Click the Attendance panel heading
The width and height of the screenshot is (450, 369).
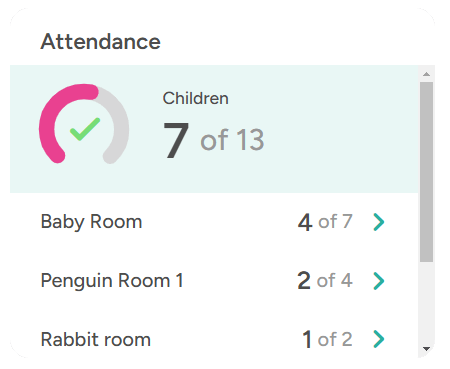pyautogui.click(x=100, y=42)
